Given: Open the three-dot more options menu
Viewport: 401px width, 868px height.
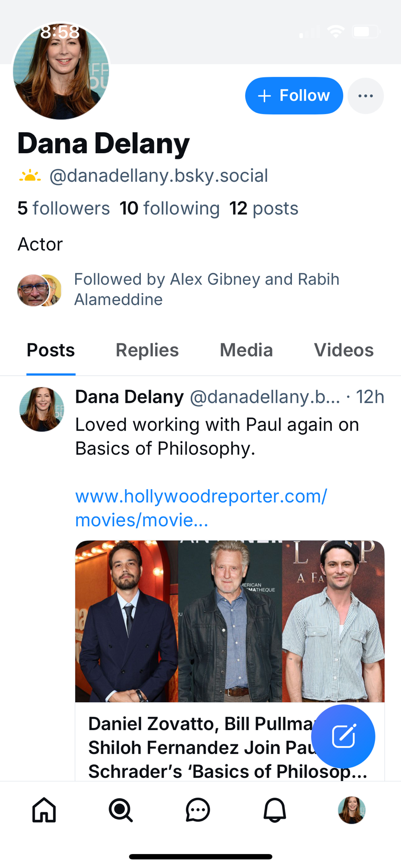Looking at the screenshot, I should point(365,96).
